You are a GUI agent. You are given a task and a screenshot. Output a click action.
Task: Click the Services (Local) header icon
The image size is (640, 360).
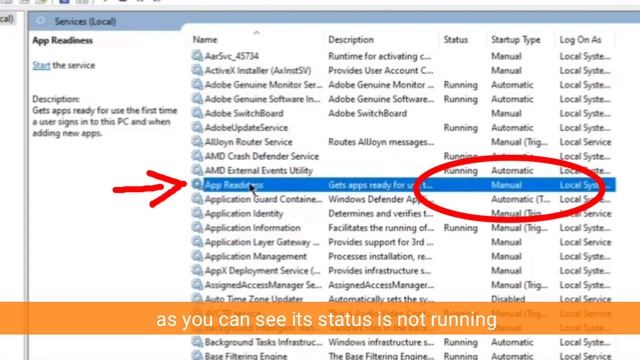pyautogui.click(x=41, y=21)
